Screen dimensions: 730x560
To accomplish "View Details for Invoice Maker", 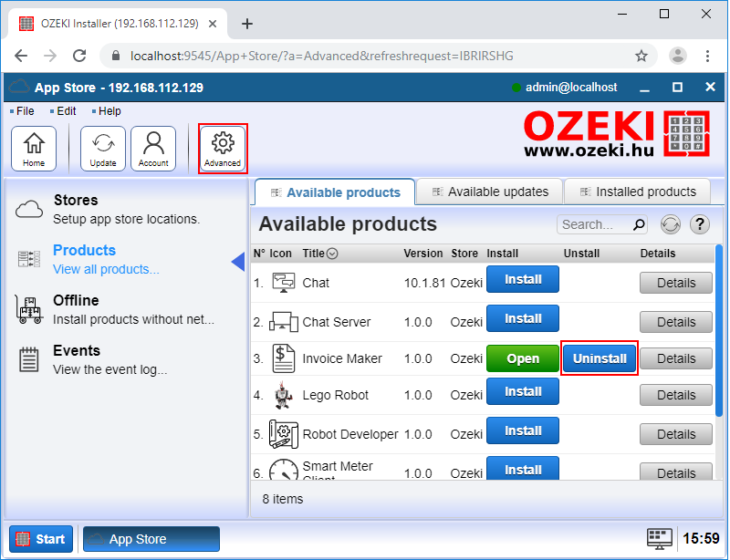I will click(676, 358).
